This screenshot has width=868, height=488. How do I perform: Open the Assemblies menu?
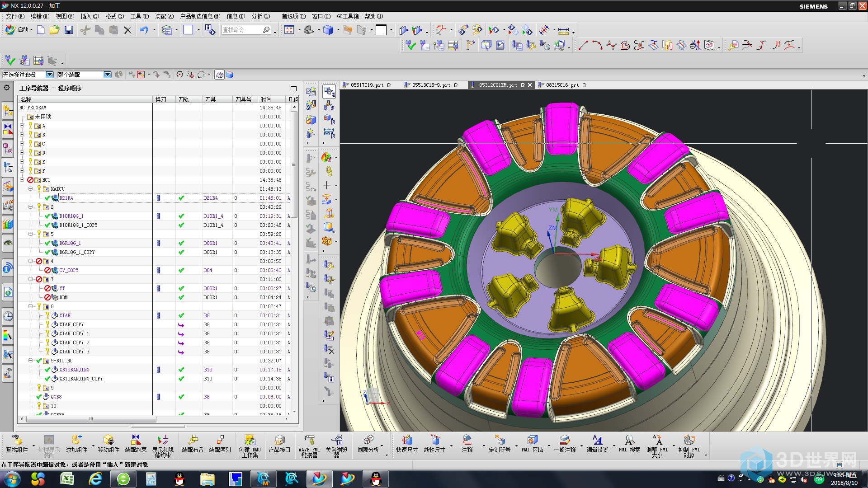(x=164, y=16)
